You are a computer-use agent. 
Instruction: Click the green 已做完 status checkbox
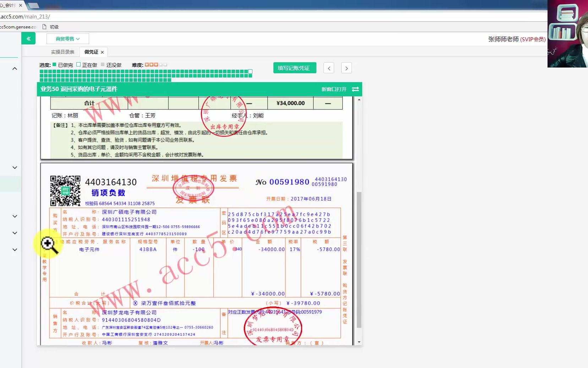54,64
